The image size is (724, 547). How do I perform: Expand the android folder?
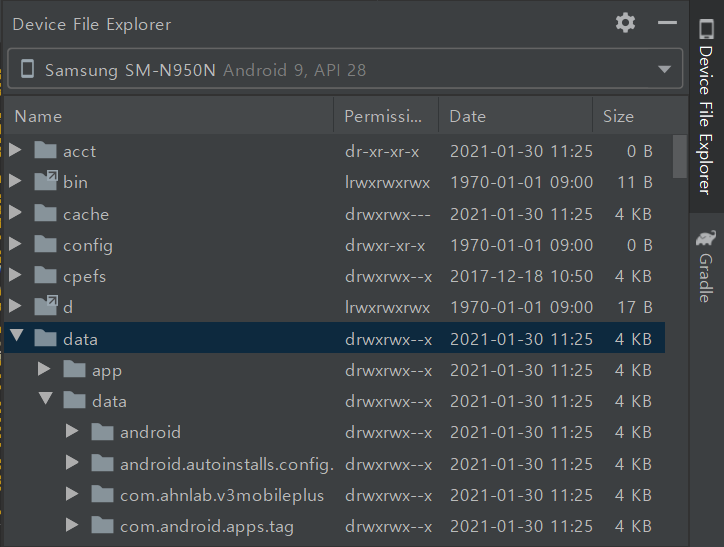click(72, 431)
